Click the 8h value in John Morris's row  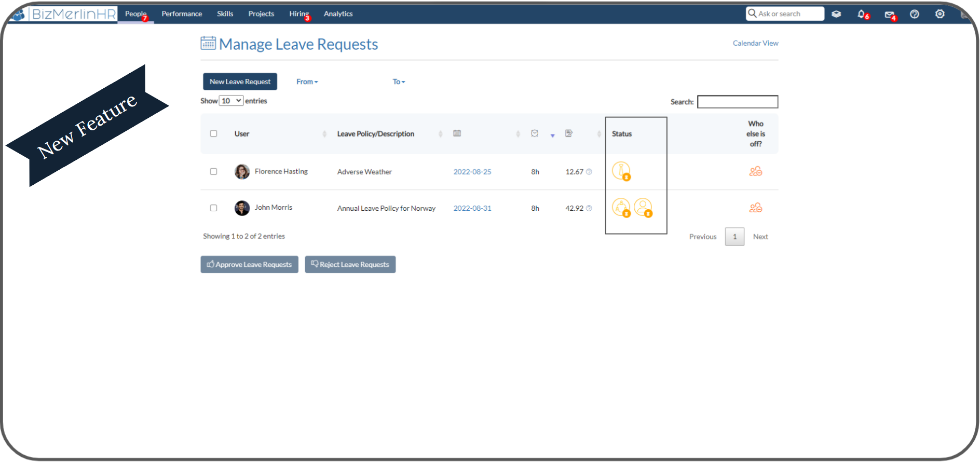(x=535, y=208)
